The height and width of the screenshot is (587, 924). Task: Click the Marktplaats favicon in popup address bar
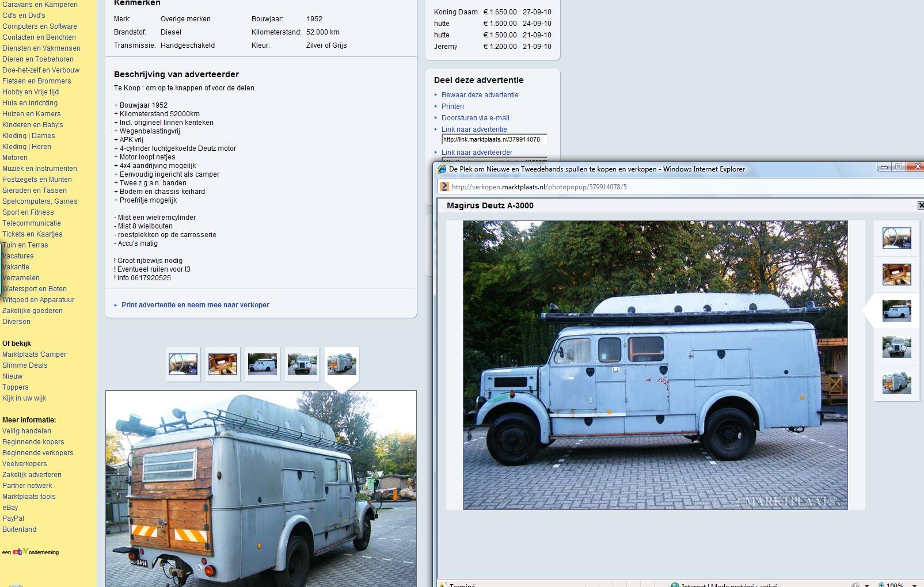(x=444, y=186)
